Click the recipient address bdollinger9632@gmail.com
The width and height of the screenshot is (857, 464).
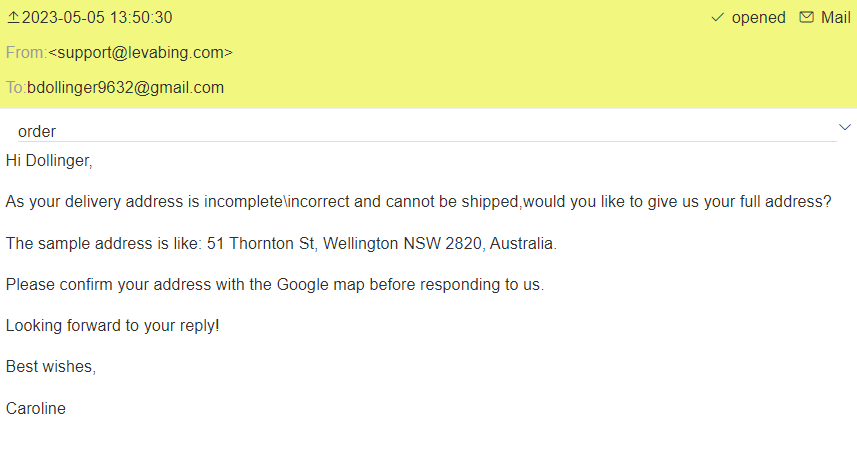pos(125,87)
